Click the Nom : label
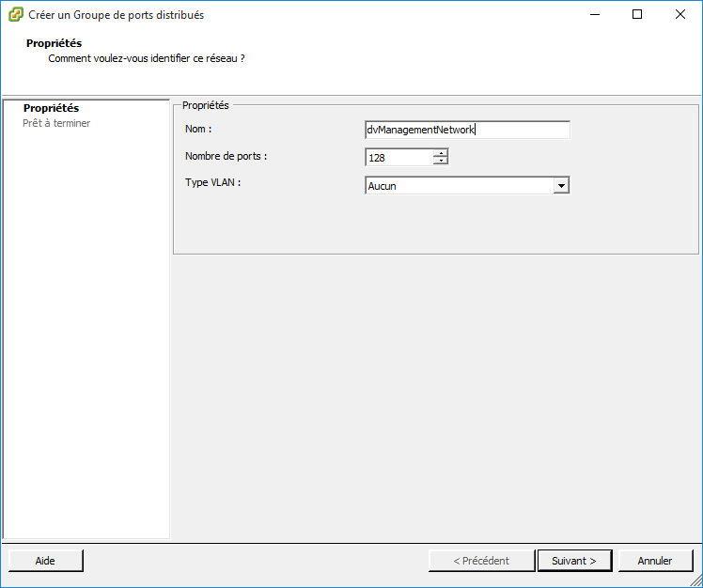The image size is (703, 588). click(x=198, y=129)
